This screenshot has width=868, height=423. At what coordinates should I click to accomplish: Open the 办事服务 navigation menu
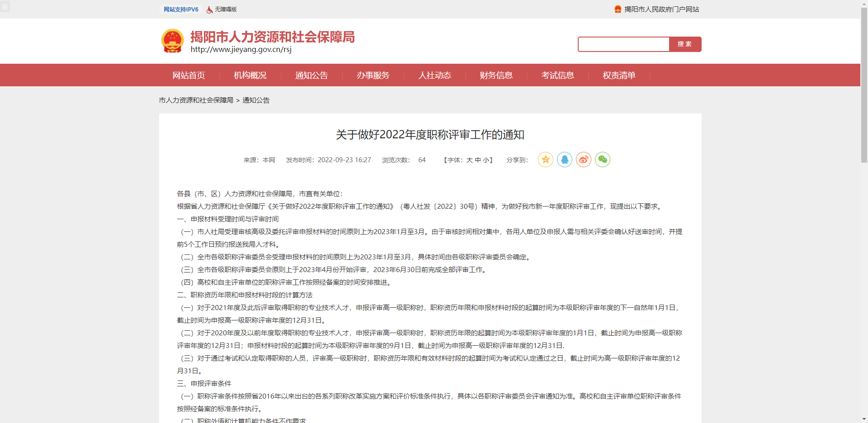[373, 75]
